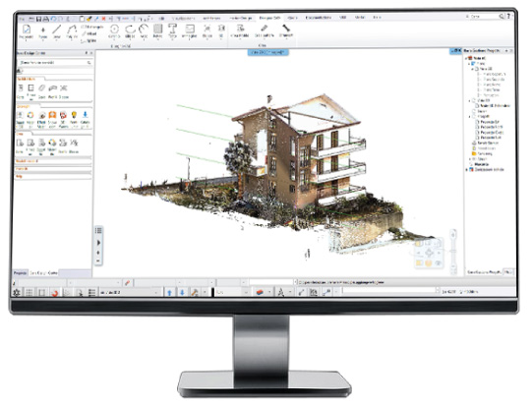Click the Save floppy disk icon
532x406 pixels.
pos(38,19)
